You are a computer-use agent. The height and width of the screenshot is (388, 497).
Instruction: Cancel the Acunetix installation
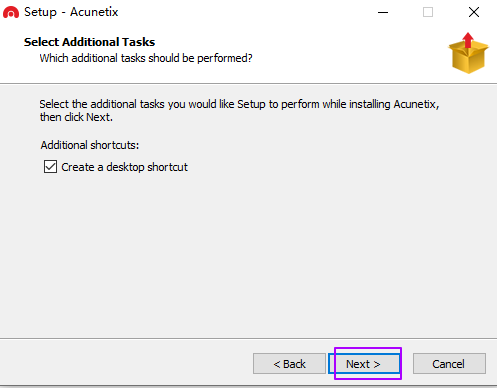[x=449, y=364]
